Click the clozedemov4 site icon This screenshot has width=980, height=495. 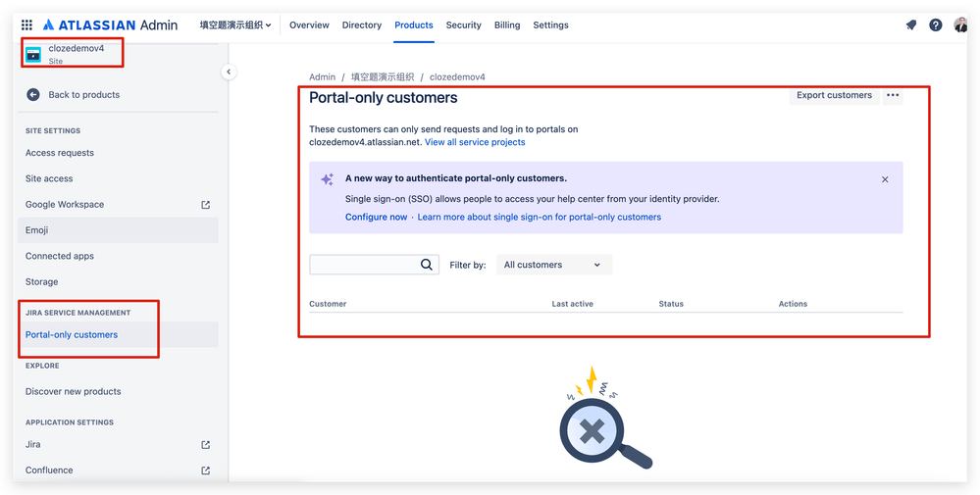33,54
